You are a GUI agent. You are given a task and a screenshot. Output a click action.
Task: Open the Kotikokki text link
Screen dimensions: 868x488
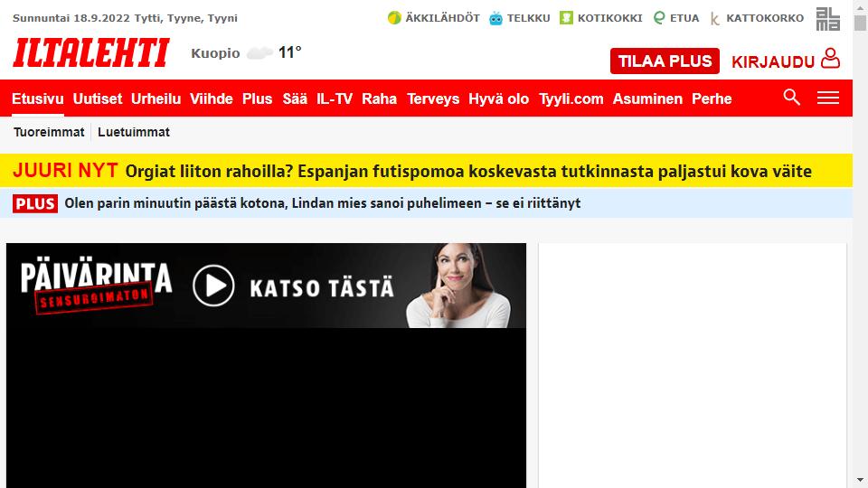(610, 18)
